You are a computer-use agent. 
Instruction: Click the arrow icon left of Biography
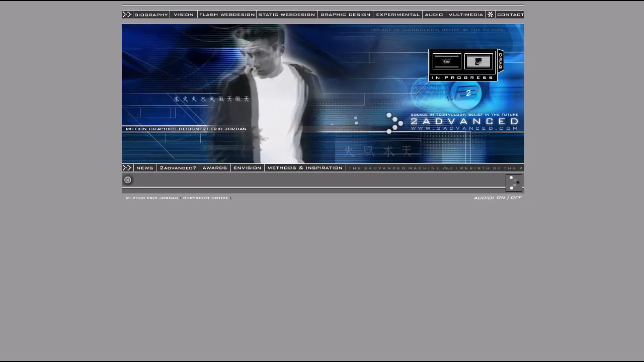coord(127,15)
